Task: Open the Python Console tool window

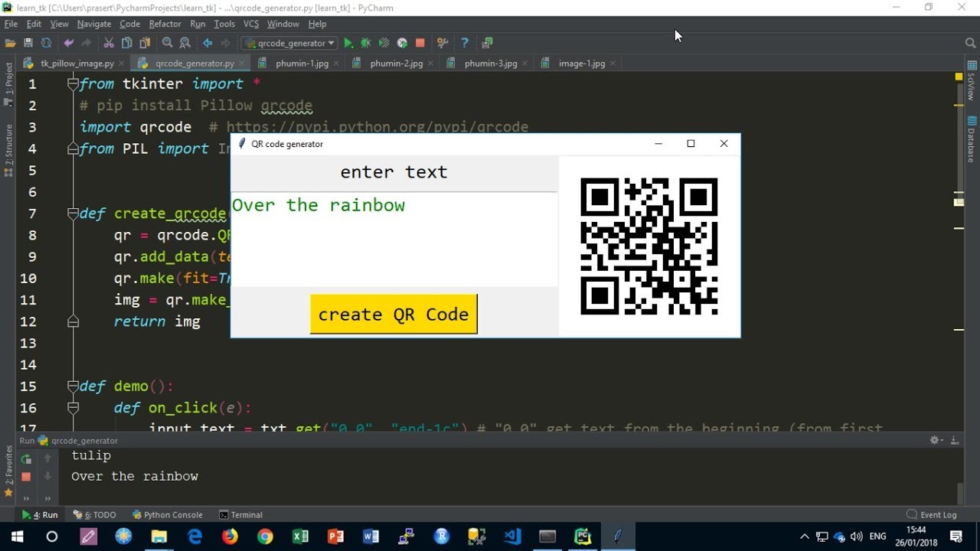Action: pyautogui.click(x=168, y=515)
